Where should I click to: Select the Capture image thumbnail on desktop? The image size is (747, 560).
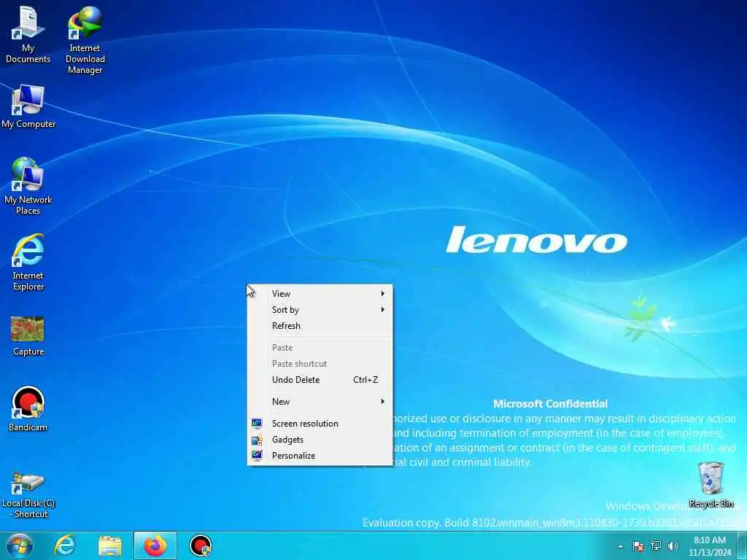(28, 335)
